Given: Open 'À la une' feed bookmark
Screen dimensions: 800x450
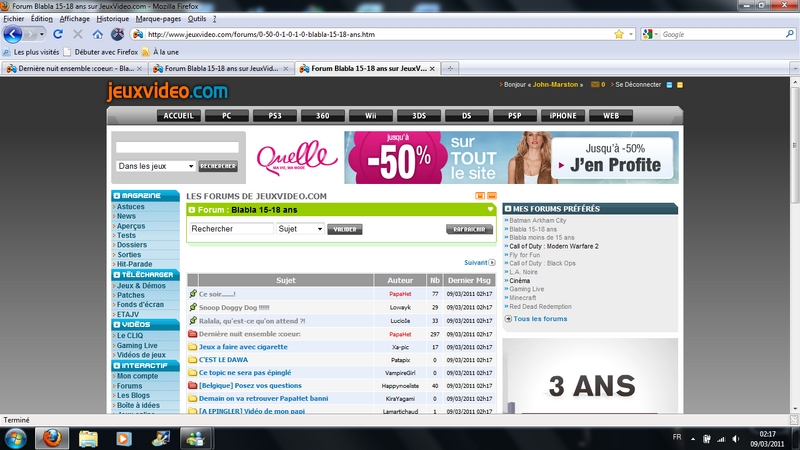Looking at the screenshot, I should (x=160, y=52).
